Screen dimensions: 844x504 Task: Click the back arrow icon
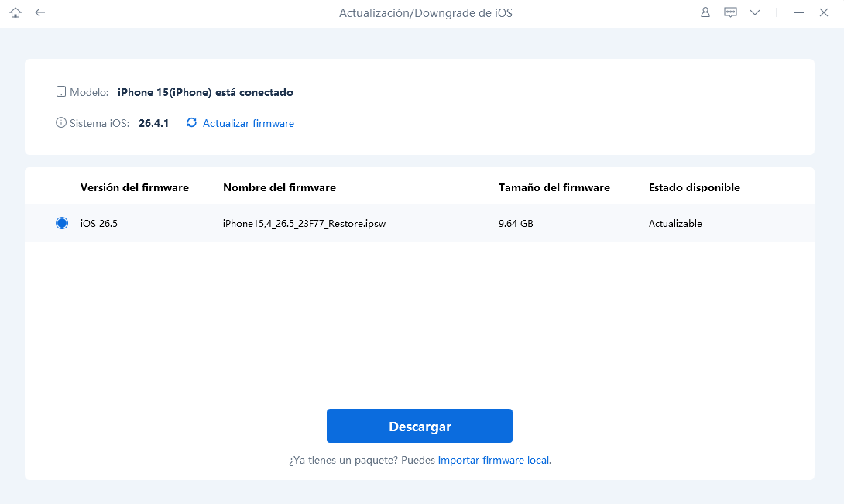39,12
